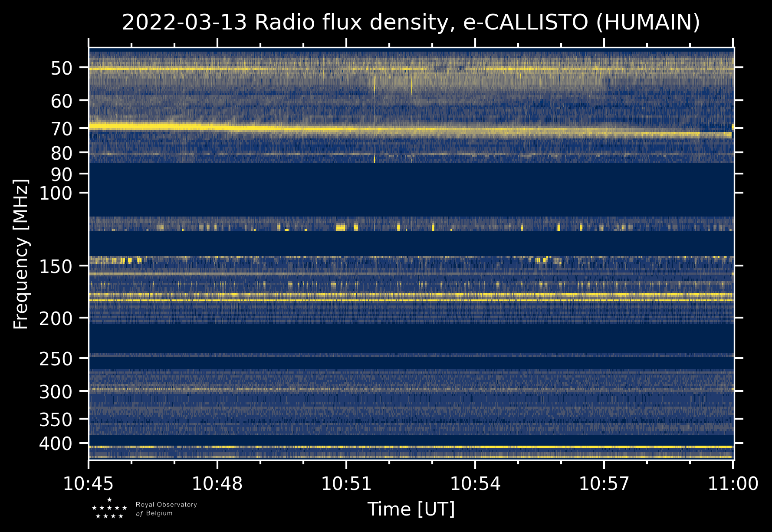Click the 70 MHz frequency label

pos(62,128)
